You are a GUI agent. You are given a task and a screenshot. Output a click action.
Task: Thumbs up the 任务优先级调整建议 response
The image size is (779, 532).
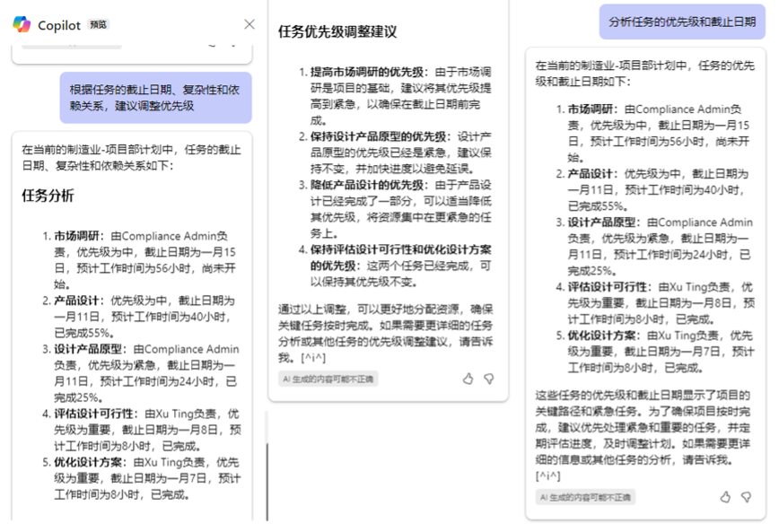click(468, 379)
